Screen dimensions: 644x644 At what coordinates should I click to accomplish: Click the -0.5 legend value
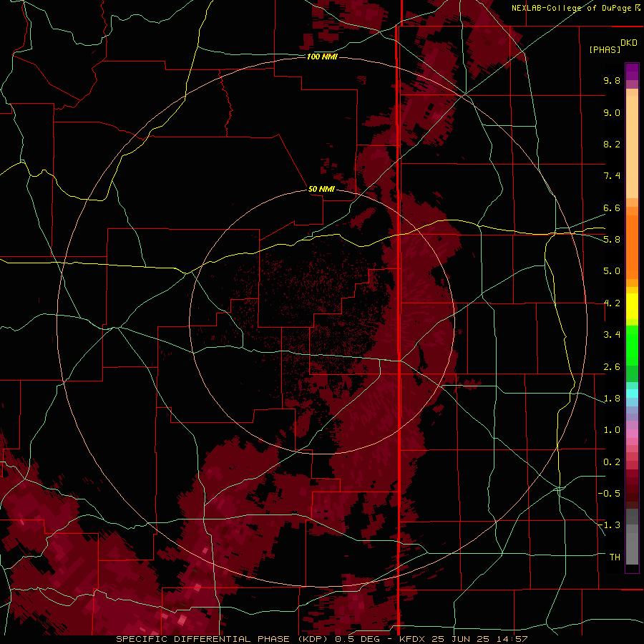tap(609, 494)
